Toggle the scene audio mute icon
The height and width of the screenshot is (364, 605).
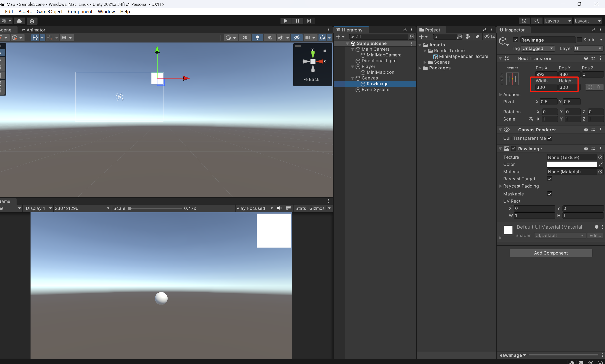click(270, 37)
